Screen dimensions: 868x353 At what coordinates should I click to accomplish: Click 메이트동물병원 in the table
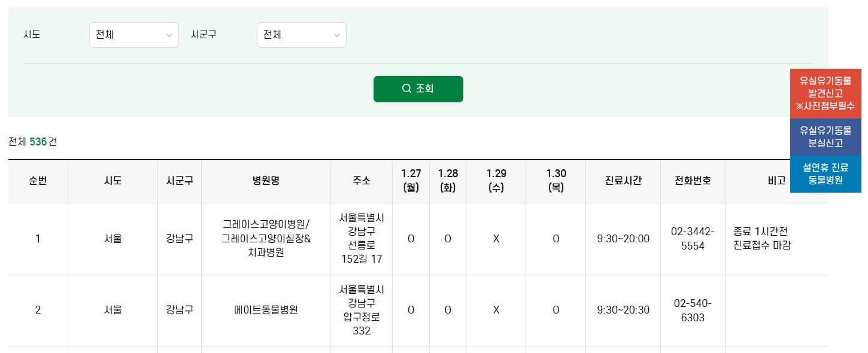pos(265,310)
